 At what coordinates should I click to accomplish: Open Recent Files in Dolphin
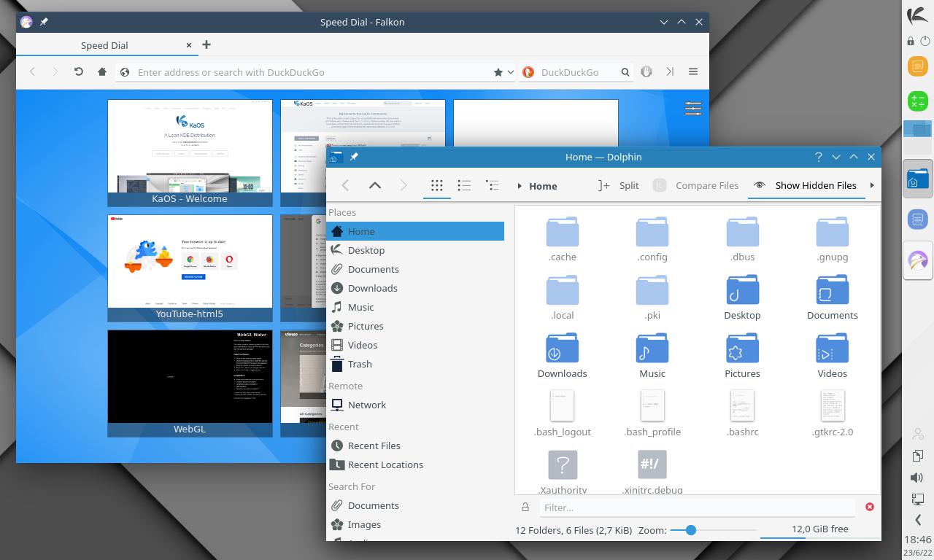[416, 446]
